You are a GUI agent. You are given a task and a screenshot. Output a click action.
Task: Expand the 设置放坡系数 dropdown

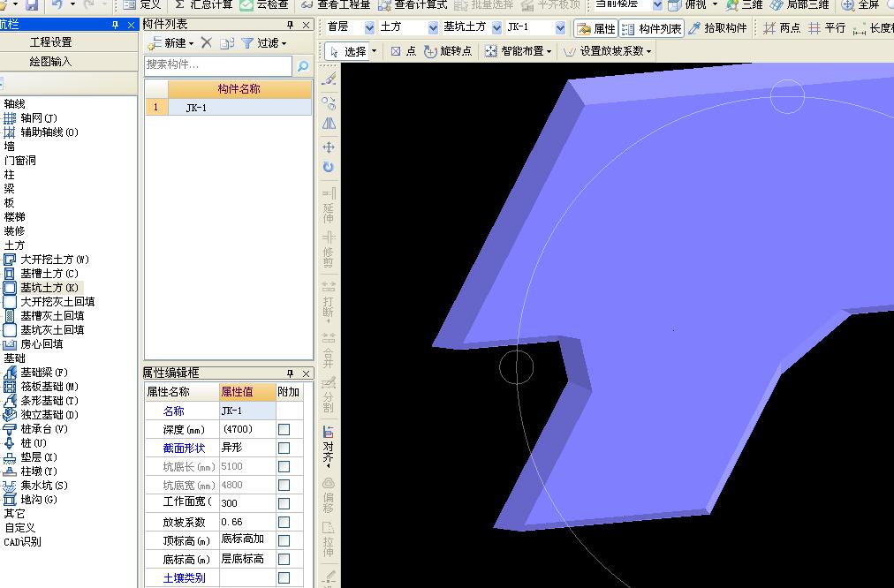[648, 51]
